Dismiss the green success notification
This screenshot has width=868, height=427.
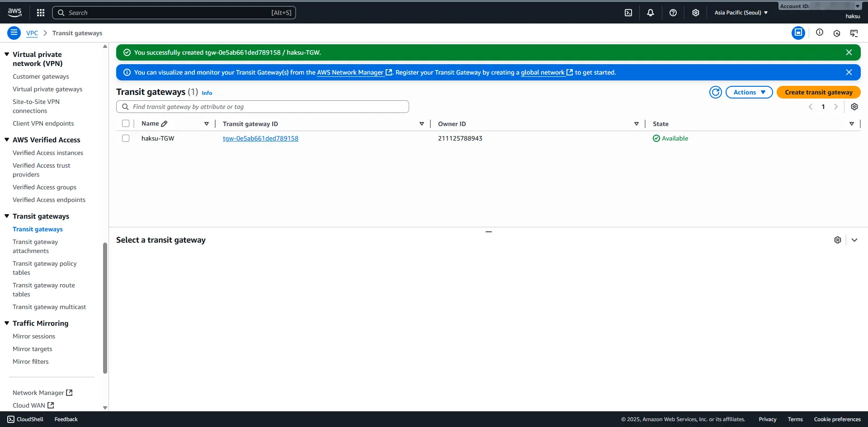click(849, 52)
